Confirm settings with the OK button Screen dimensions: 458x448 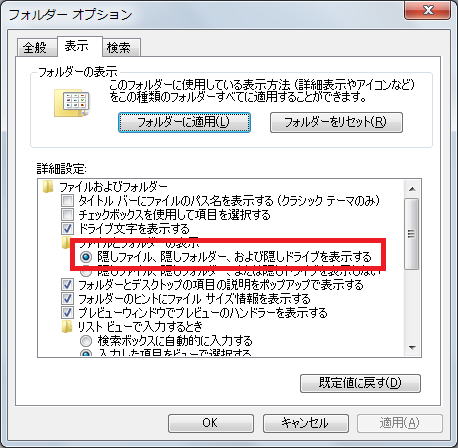211,423
